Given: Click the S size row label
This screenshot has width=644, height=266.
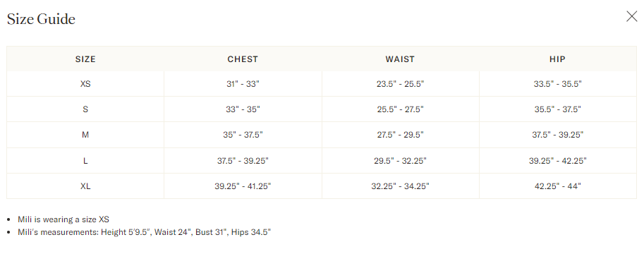Looking at the screenshot, I should pyautogui.click(x=85, y=109).
